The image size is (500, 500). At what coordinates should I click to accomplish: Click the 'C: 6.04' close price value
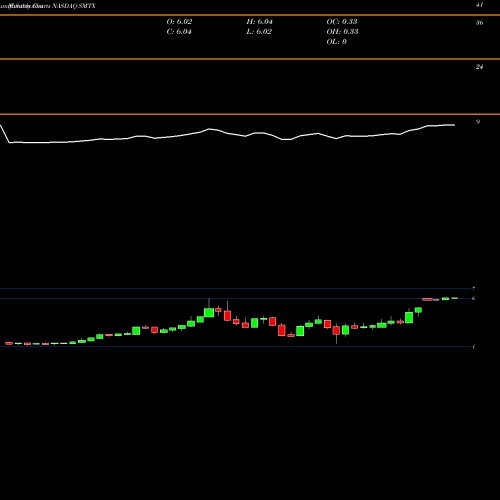pyautogui.click(x=179, y=32)
